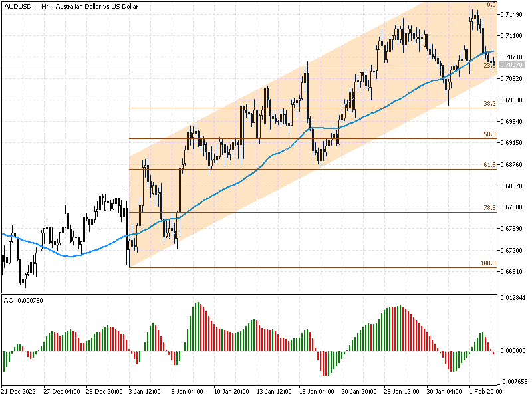Click the AUDUSD H4 chart title text
532x399 pixels.
(x=71, y=6)
